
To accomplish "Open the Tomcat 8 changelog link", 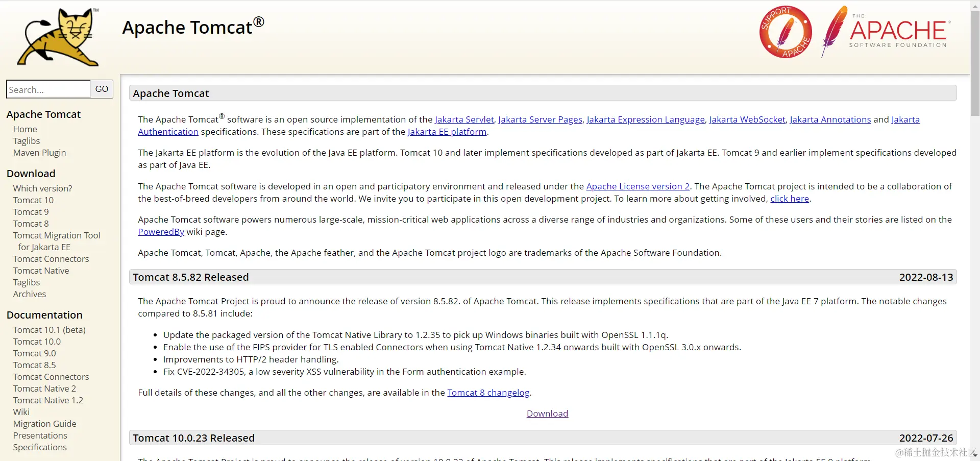I will click(x=488, y=393).
